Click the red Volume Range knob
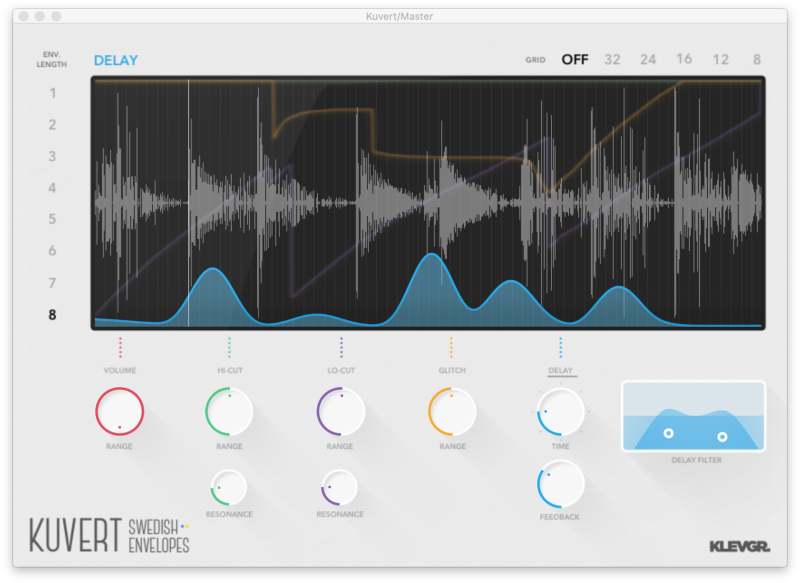Viewport: 800px width, 583px height. 119,411
